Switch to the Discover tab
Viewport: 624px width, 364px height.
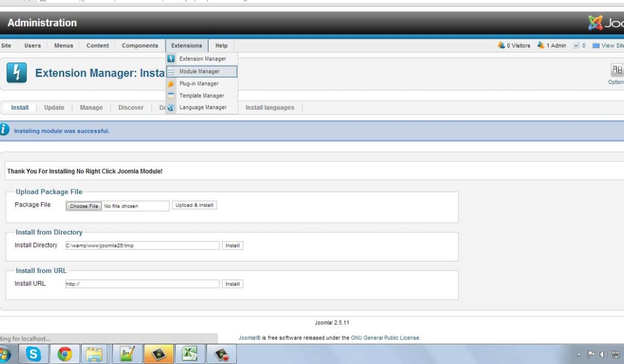pos(131,108)
